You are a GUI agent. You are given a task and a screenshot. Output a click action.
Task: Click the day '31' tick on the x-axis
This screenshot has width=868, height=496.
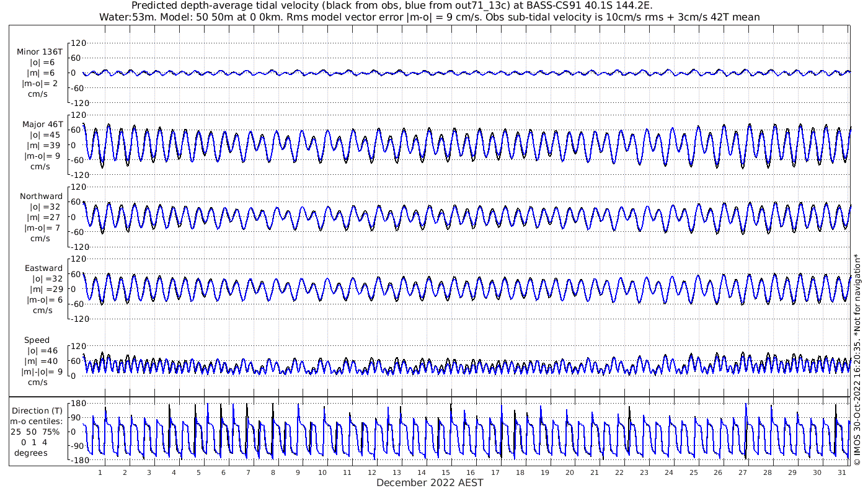pyautogui.click(x=841, y=472)
